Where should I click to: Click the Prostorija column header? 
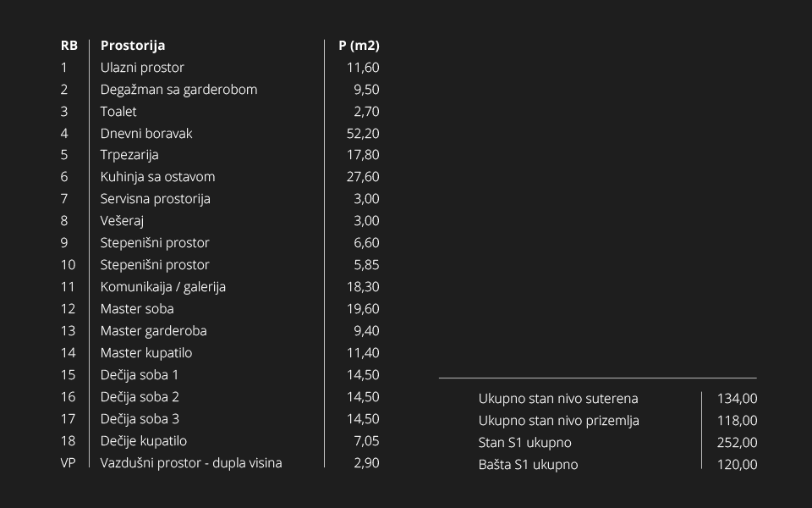[x=133, y=46]
